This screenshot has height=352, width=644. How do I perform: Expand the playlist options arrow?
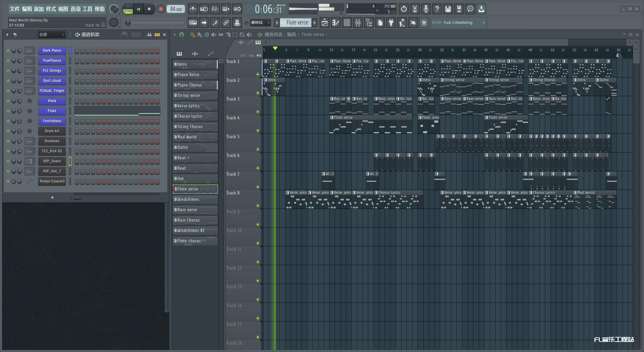174,35
